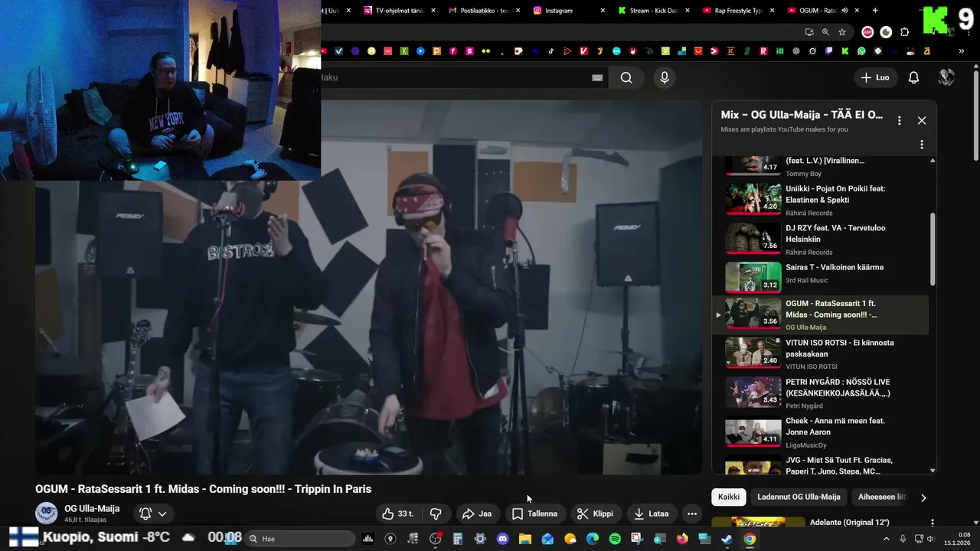
Task: Open the Adblock Plus extension icon
Action: [867, 32]
